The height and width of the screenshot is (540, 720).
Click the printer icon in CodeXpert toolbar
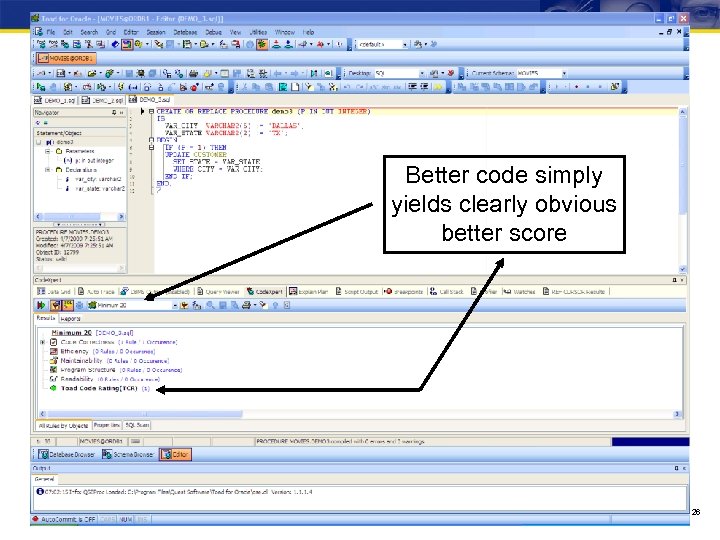pyautogui.click(x=246, y=305)
